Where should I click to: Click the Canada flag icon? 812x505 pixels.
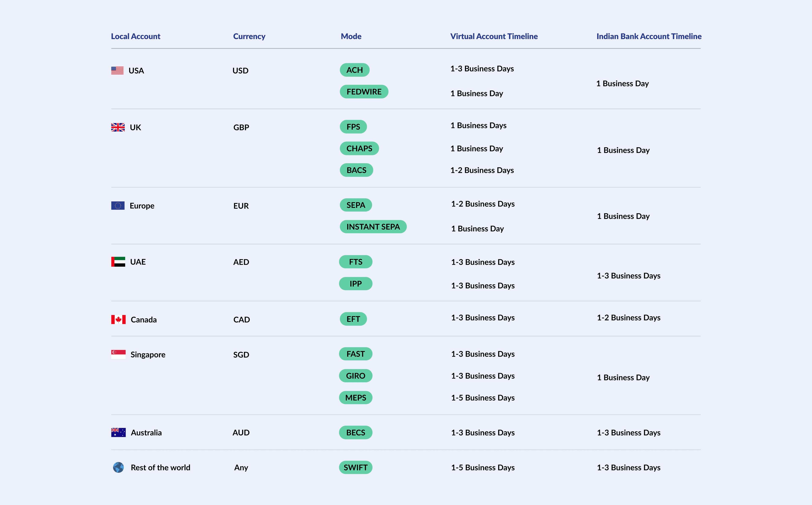pyautogui.click(x=118, y=320)
